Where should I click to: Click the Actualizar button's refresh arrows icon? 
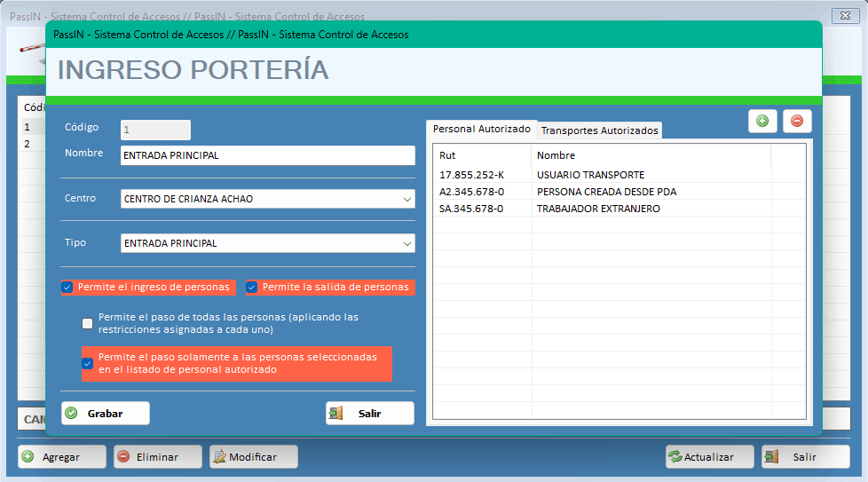(x=676, y=457)
